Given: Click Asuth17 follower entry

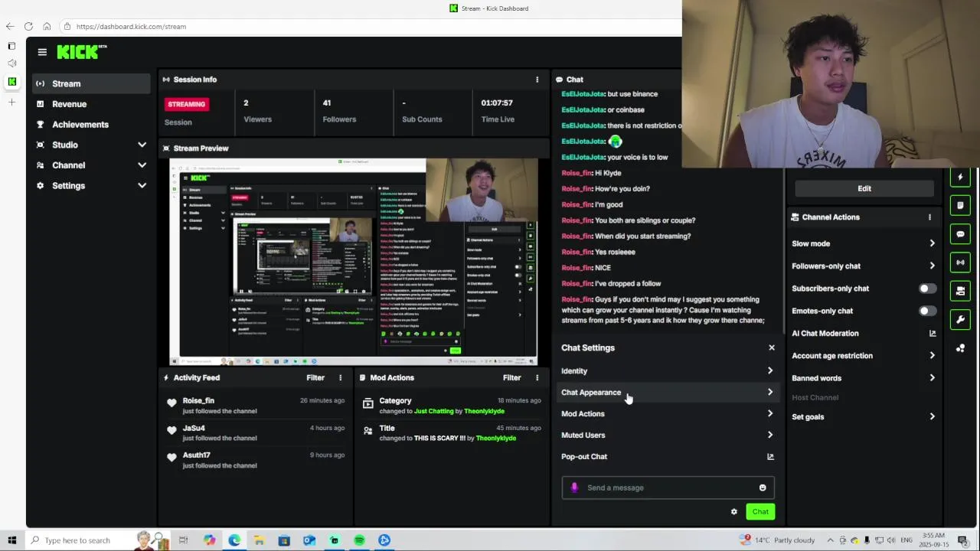Looking at the screenshot, I should [x=197, y=455].
